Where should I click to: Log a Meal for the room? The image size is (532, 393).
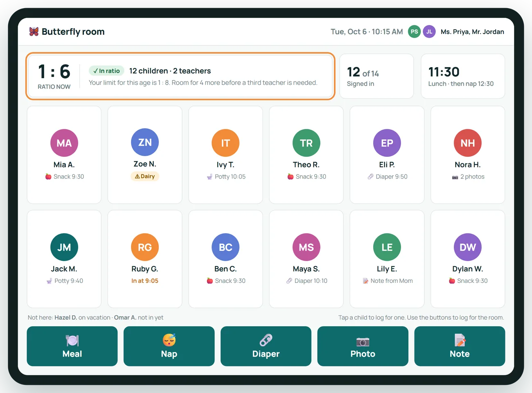[72, 346]
